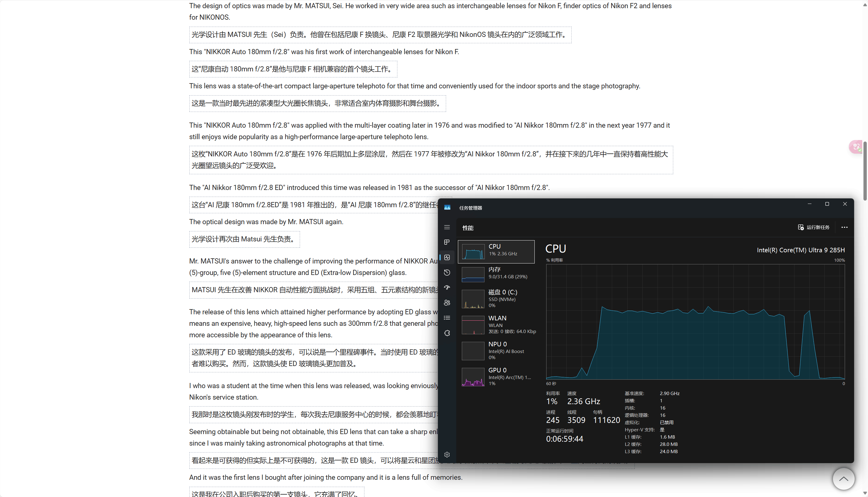This screenshot has width=868, height=497.
Task: Click 运行新任务 run new task button
Action: click(x=814, y=227)
